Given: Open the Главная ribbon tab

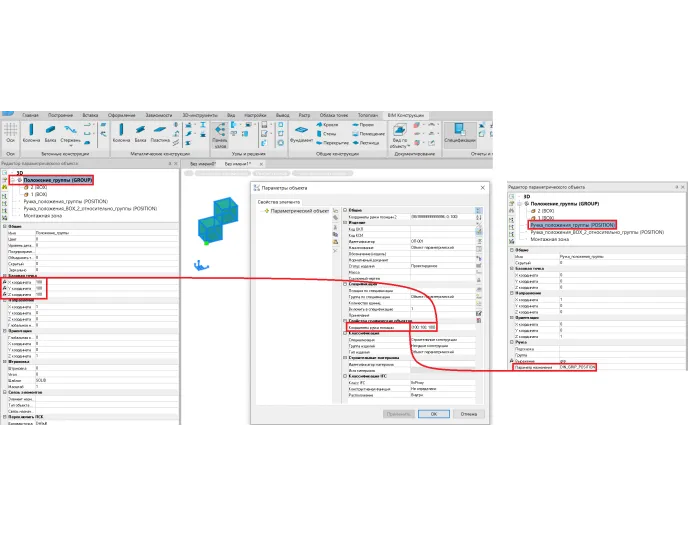Looking at the screenshot, I should 30,115.
